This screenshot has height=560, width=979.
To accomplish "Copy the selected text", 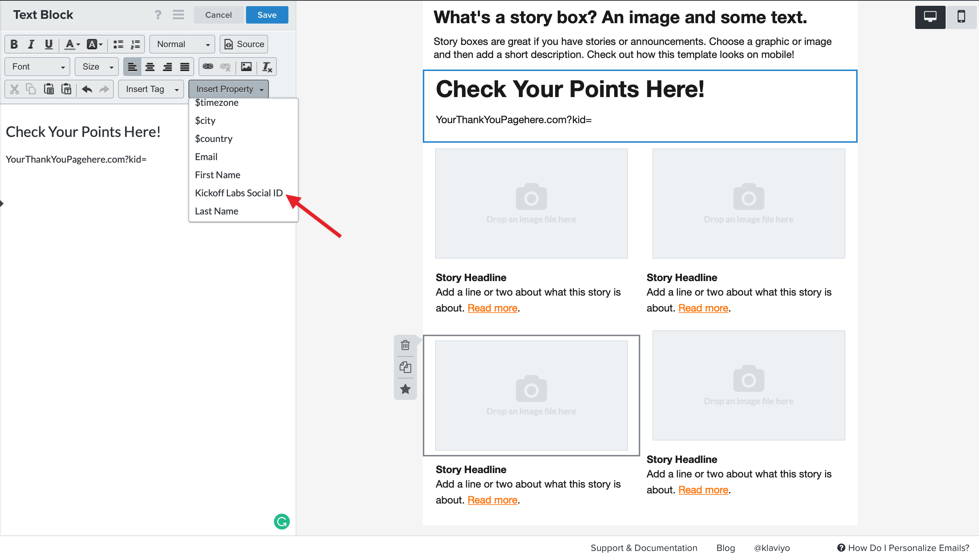I will click(31, 89).
